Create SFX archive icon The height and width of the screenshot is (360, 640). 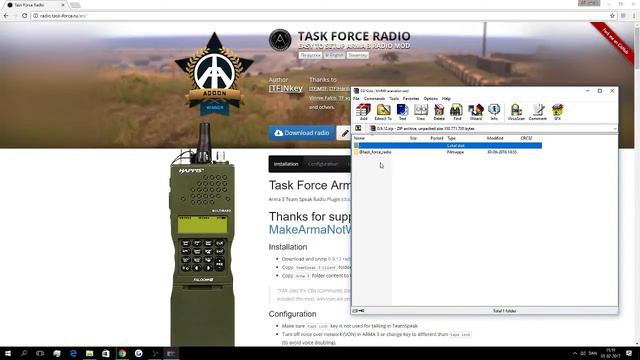click(557, 112)
